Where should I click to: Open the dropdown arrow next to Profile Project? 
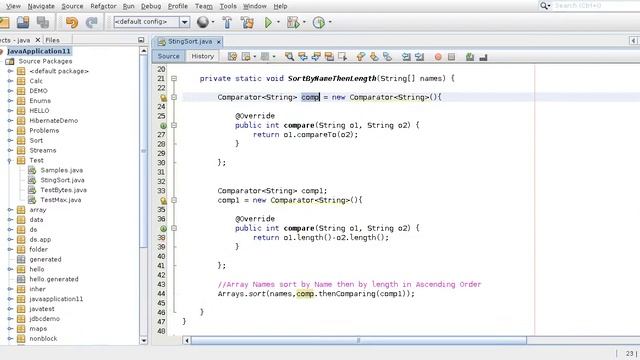point(330,22)
